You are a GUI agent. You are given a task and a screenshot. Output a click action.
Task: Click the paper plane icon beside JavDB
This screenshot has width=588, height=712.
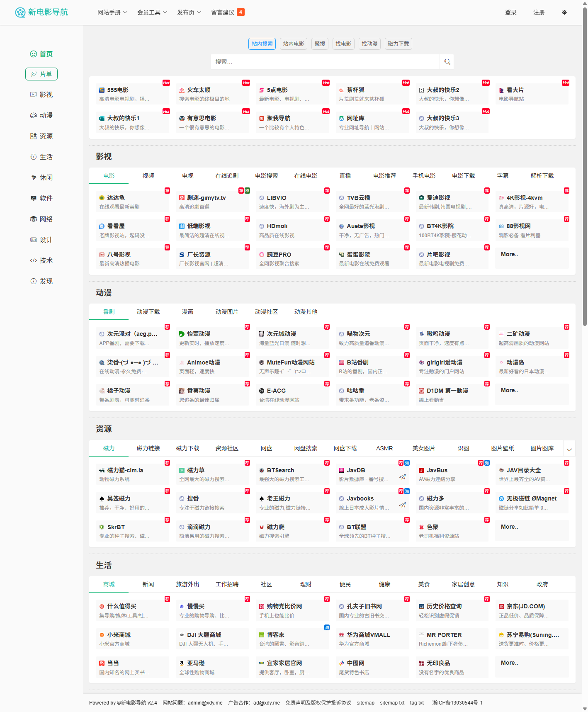(x=402, y=477)
